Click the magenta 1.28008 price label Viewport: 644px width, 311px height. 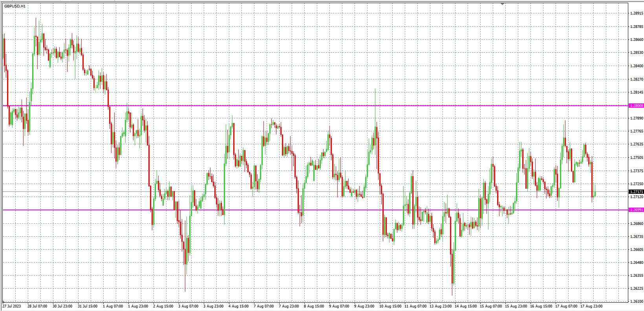pos(636,106)
